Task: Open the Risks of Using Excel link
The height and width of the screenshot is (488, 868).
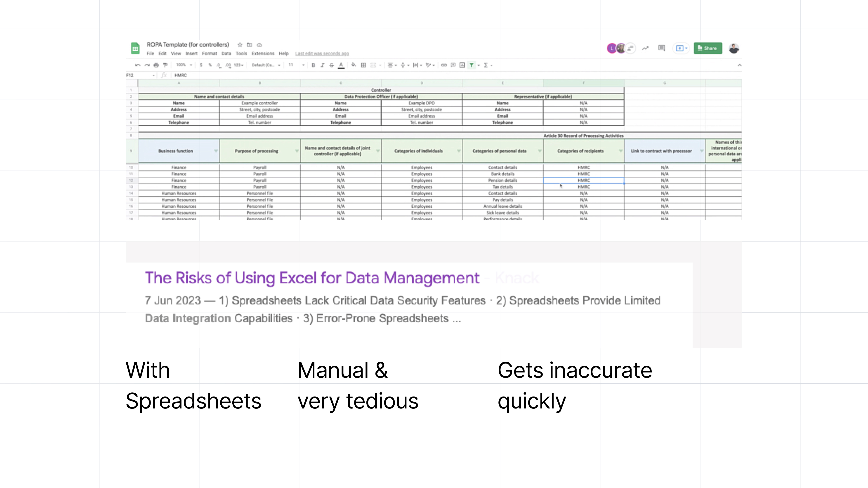Action: pos(312,278)
